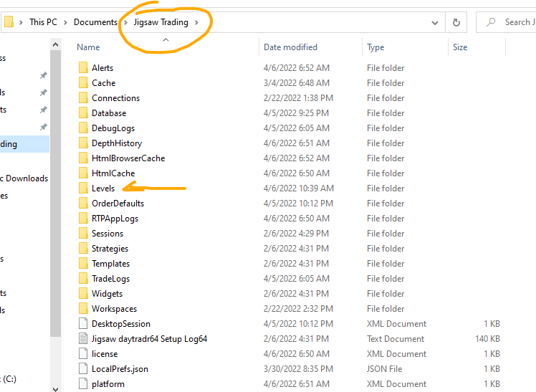Click the DepthHistory folder icon
The height and width of the screenshot is (392, 536).
click(x=83, y=143)
